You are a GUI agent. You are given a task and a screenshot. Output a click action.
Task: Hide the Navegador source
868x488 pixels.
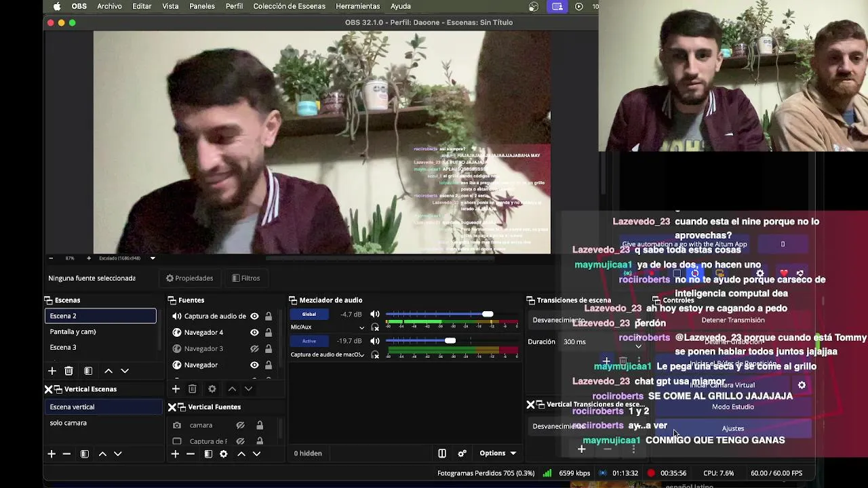click(254, 365)
